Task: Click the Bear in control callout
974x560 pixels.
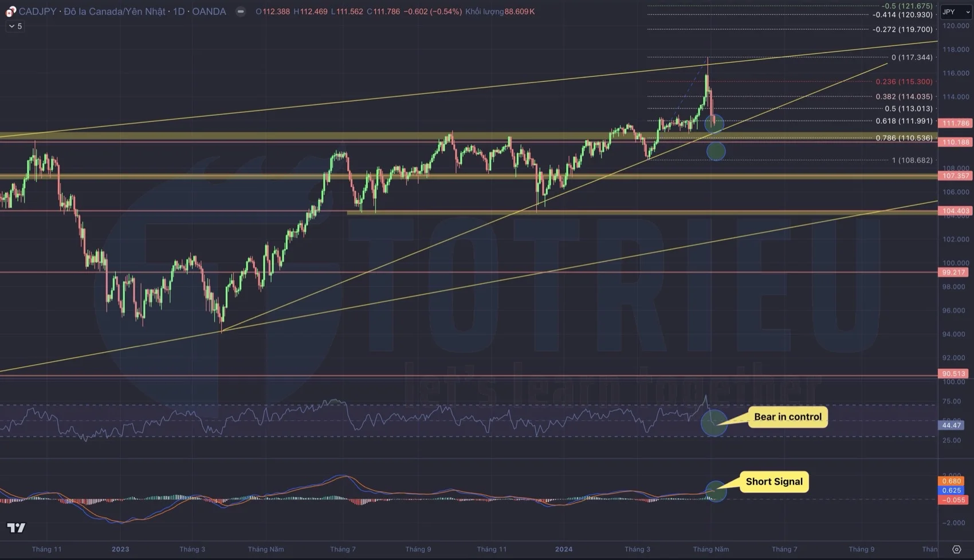Action: point(787,417)
